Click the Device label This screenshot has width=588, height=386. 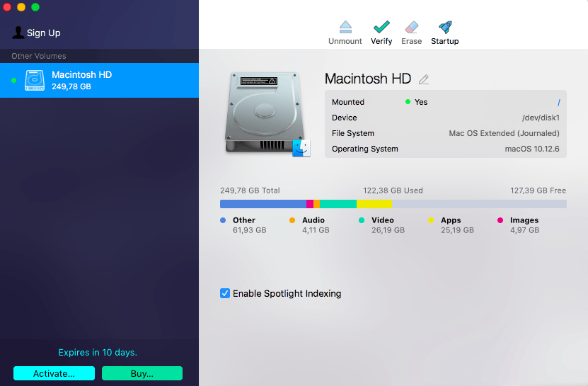(345, 118)
